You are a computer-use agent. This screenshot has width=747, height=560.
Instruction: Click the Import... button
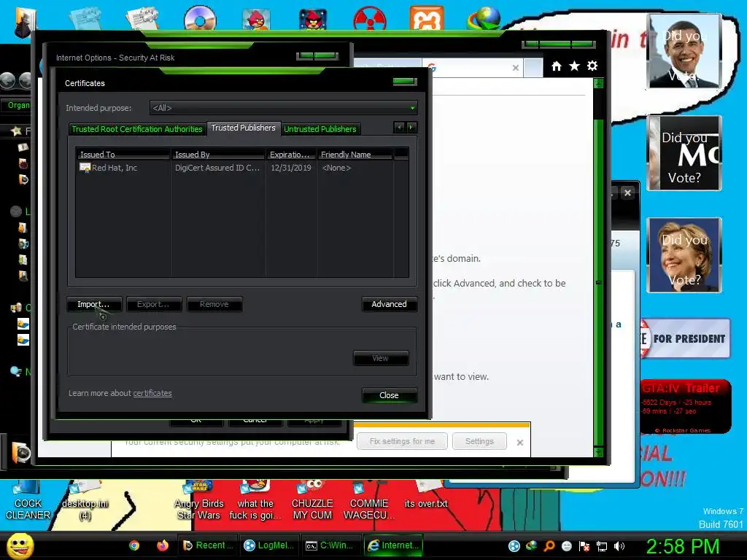coord(94,304)
